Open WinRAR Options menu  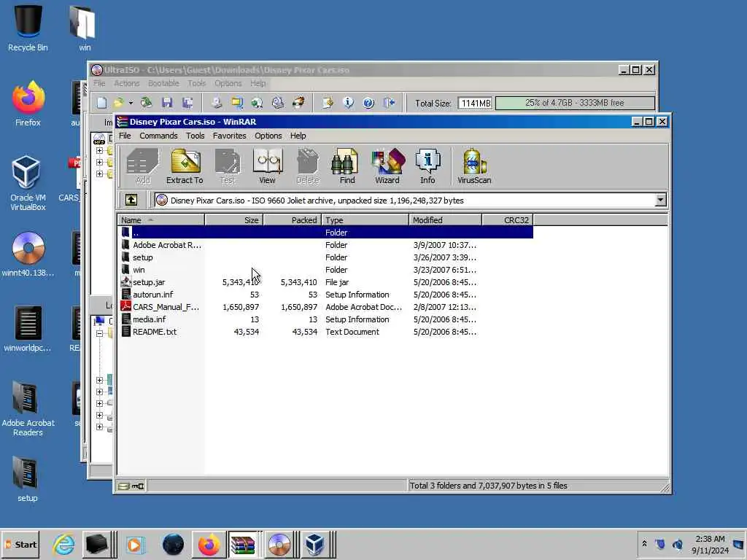pos(268,136)
